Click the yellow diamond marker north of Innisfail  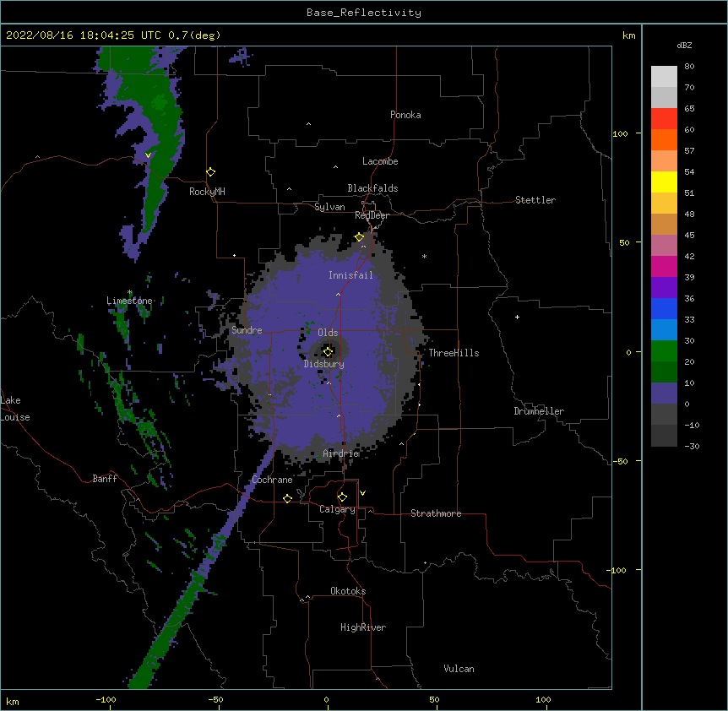coord(360,237)
